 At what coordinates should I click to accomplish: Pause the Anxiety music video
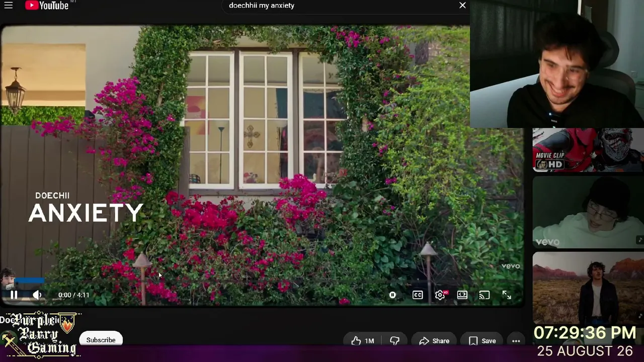(x=14, y=295)
